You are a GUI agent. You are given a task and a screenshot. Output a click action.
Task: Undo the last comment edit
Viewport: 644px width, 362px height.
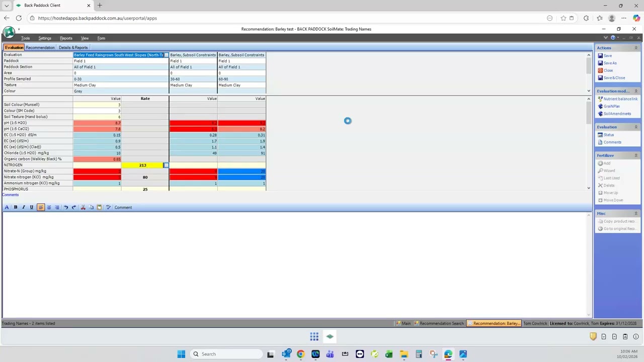66,207
